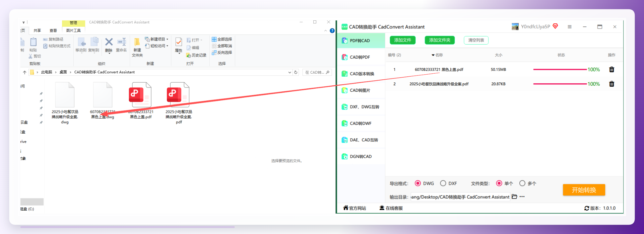The image size is (644, 234).
Task: Click the 剪切 scissors item
Action: (x=35, y=56)
